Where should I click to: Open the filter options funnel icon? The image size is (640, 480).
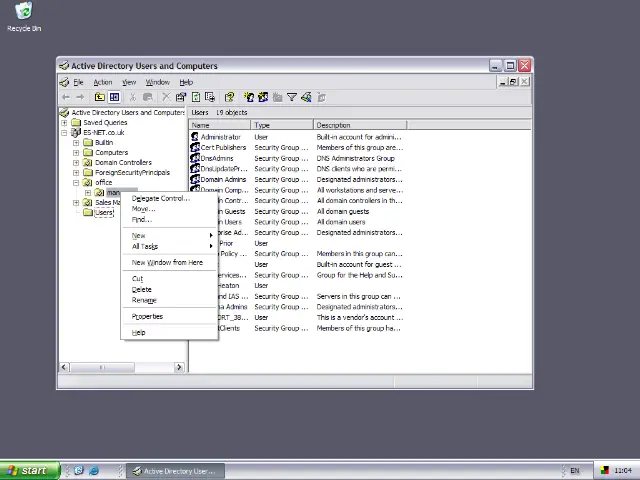click(292, 97)
